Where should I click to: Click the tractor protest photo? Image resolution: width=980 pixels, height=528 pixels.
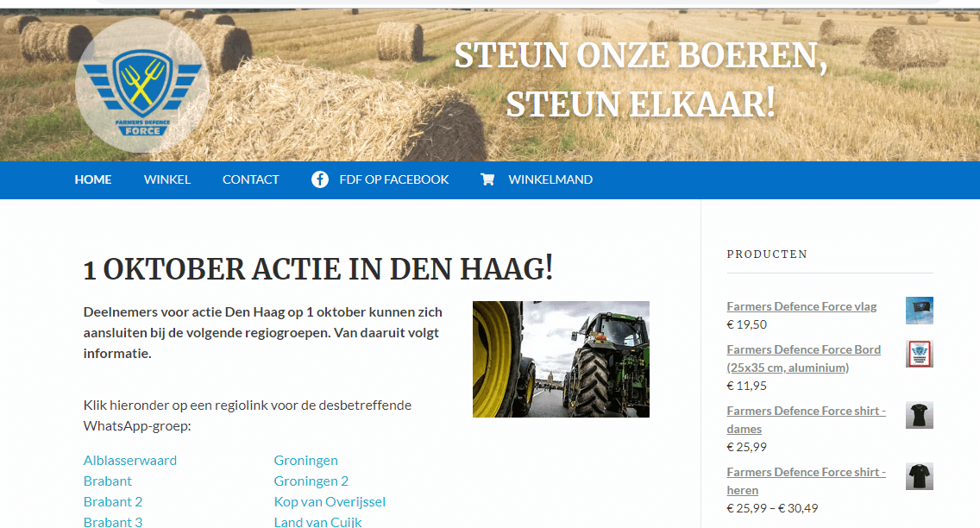click(561, 359)
